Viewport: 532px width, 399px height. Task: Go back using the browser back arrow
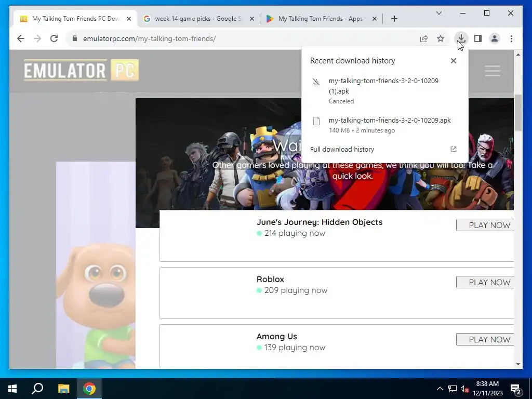[x=21, y=38]
